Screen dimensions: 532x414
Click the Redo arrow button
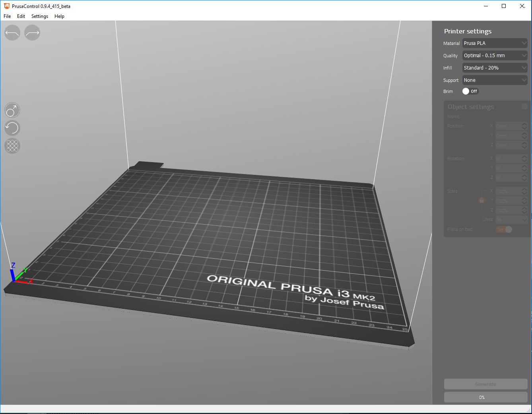pos(32,33)
